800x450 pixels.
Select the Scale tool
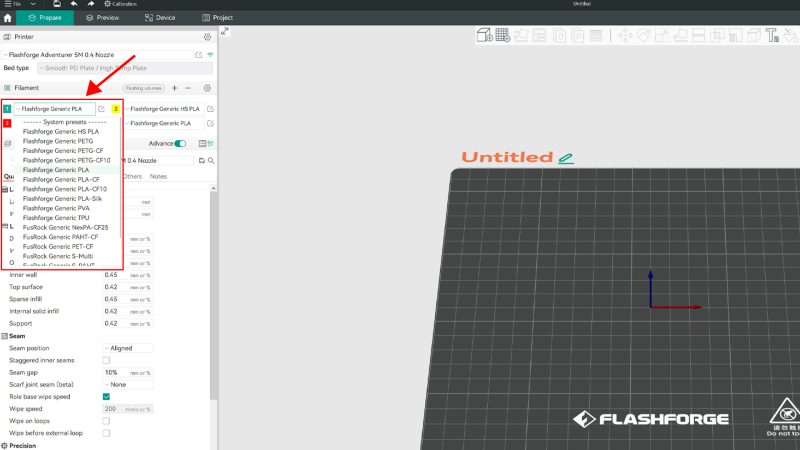point(662,35)
